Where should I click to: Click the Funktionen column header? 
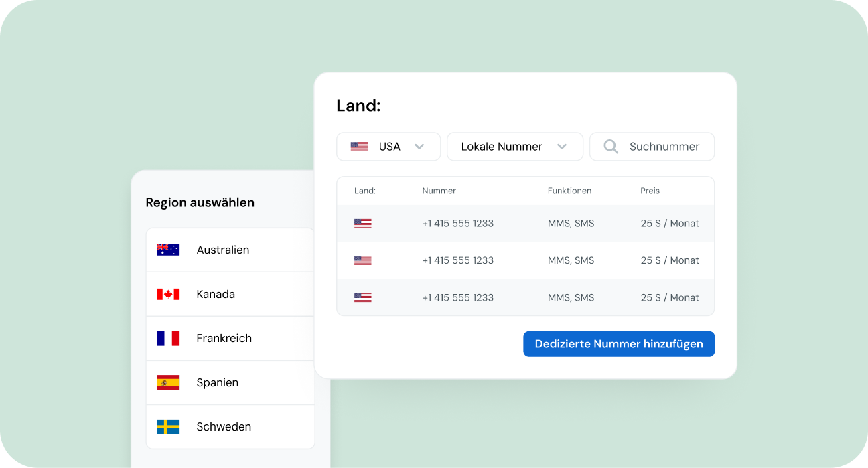point(569,191)
